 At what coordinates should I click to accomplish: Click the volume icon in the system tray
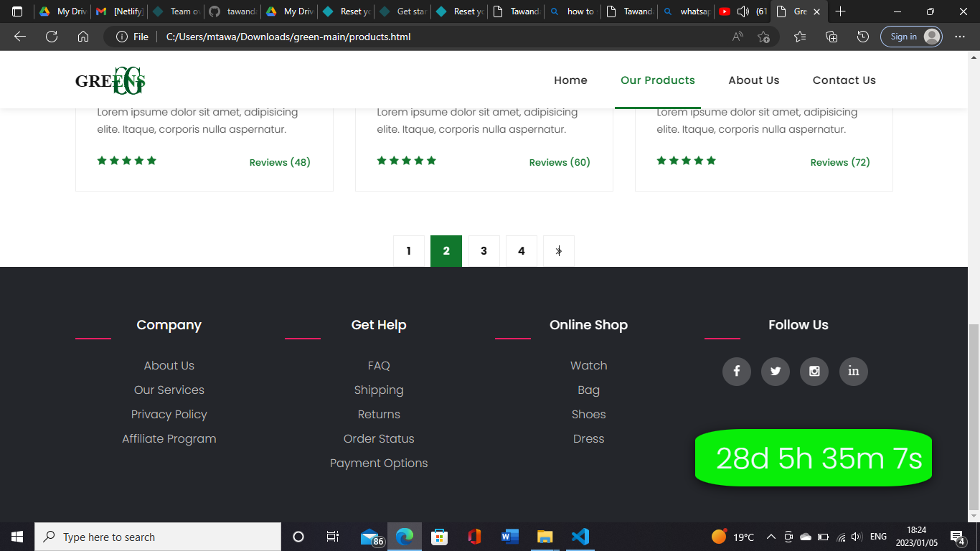[857, 537]
